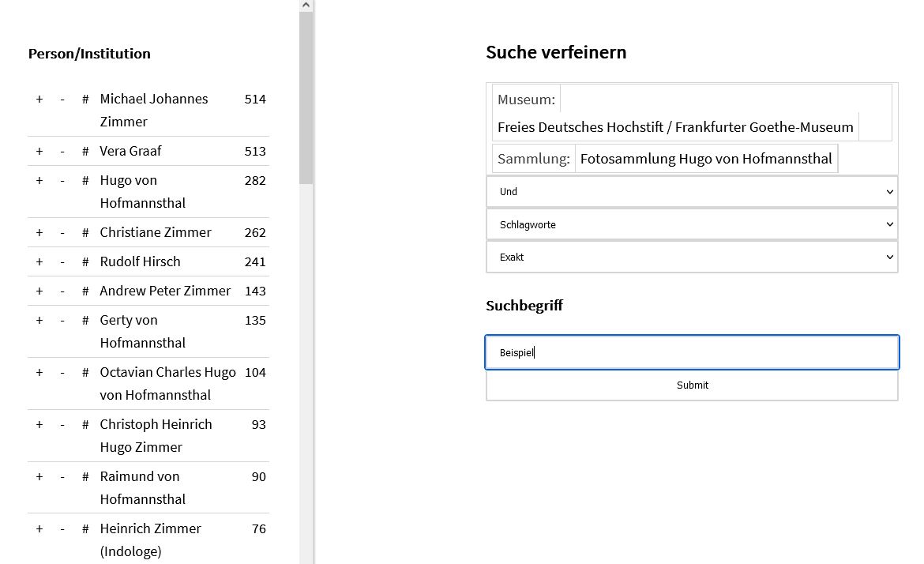Exclude Rudolf Hirsch with the - symbol
This screenshot has height=564, width=924.
pos(62,261)
